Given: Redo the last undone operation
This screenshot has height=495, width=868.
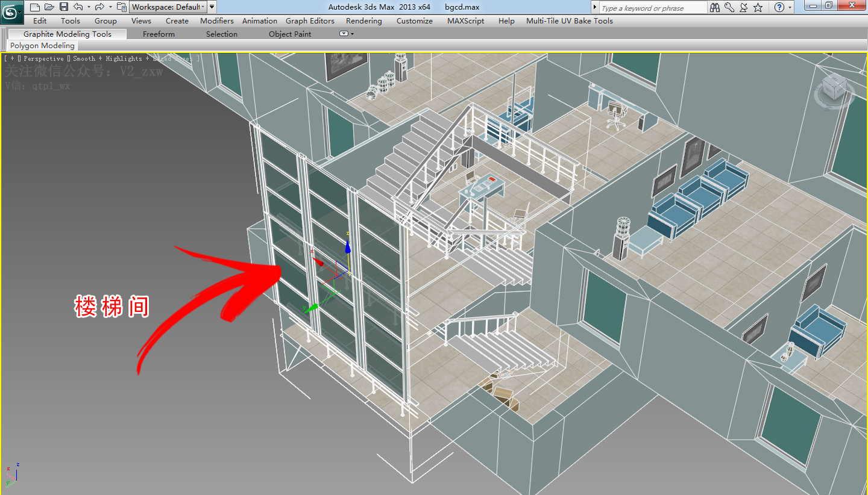Looking at the screenshot, I should click(99, 7).
